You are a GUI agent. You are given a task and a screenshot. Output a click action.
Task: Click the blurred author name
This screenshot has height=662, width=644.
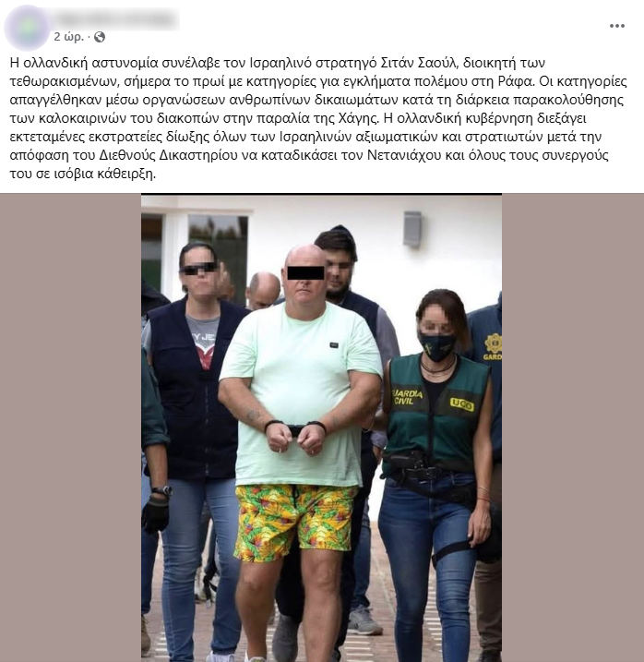[x=116, y=18]
